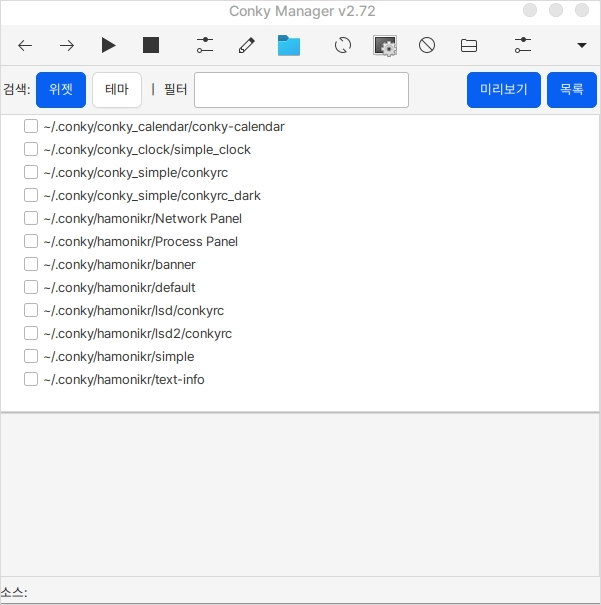Stop the widget with the square icon

tap(151, 45)
